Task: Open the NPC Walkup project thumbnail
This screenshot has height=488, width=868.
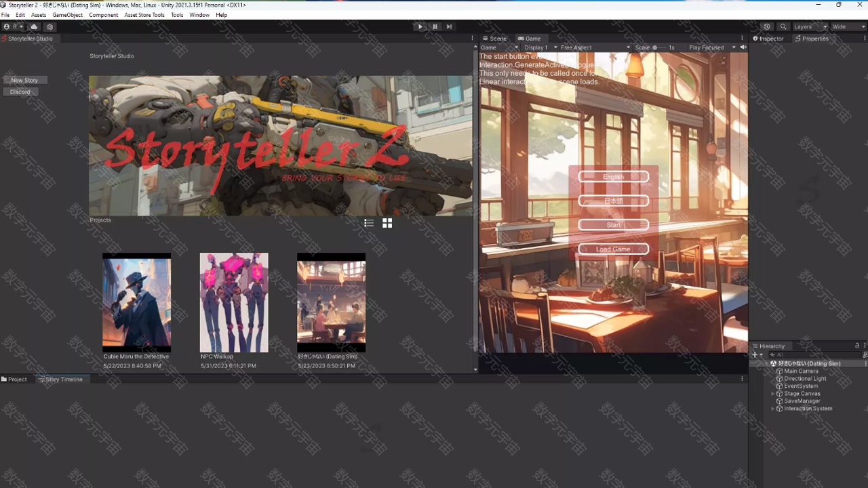Action: (x=234, y=302)
